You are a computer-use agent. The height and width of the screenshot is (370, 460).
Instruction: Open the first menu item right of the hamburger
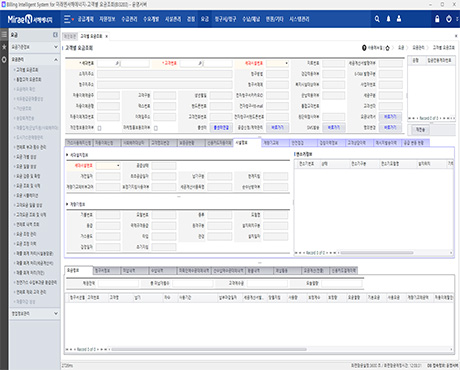coord(86,19)
